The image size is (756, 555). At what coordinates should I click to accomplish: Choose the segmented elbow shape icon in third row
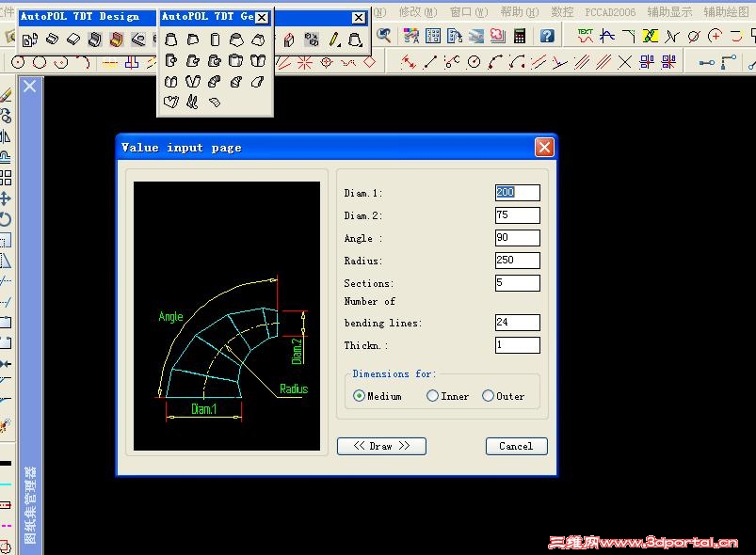click(x=214, y=82)
